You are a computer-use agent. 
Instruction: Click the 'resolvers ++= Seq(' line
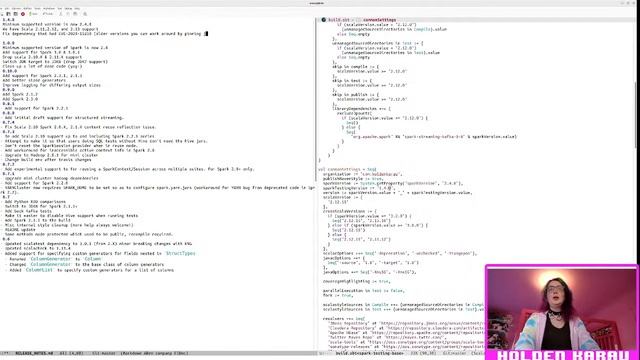tap(344, 318)
